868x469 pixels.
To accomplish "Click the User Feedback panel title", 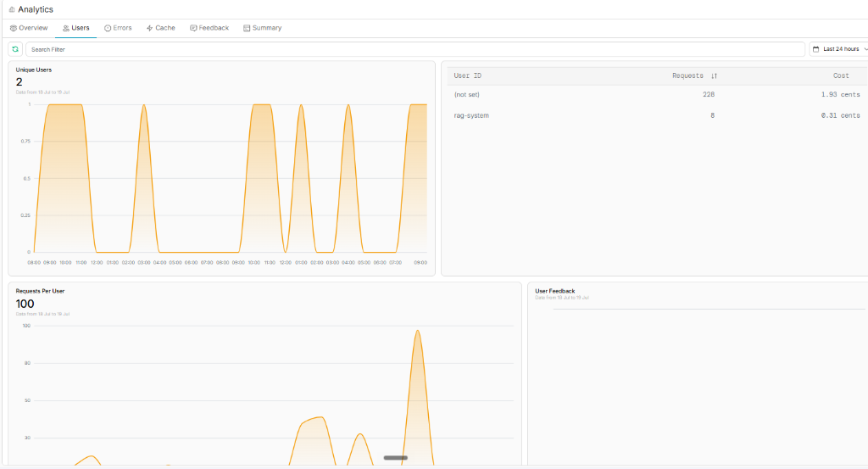I will tap(554, 291).
